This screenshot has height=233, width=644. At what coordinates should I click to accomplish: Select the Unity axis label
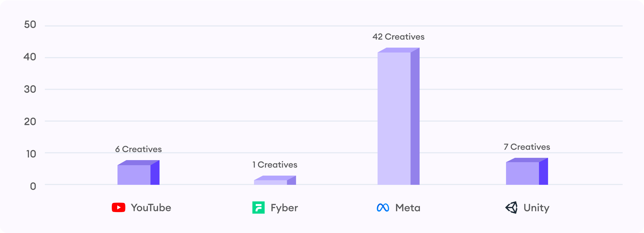pyautogui.click(x=536, y=208)
